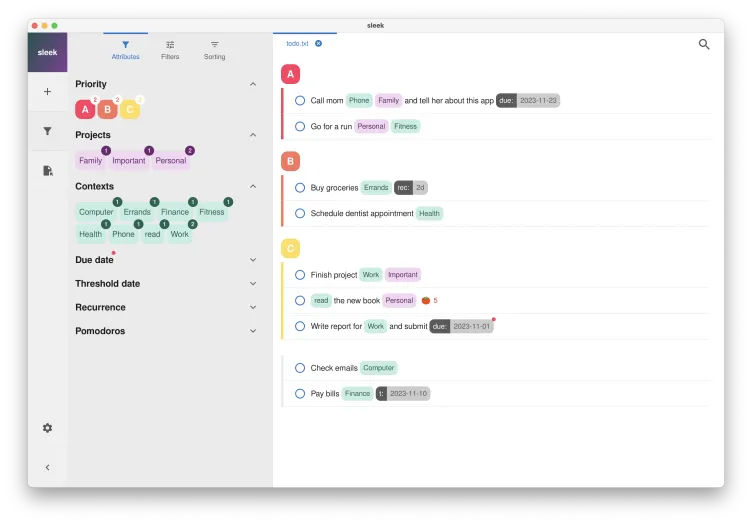Close the todo.txt file tab
This screenshot has height=524, width=752.
pyautogui.click(x=318, y=43)
